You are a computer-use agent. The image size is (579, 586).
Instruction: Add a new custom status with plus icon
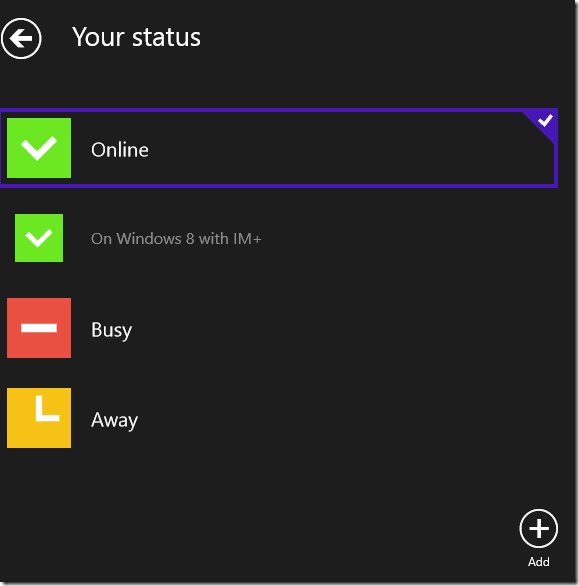click(538, 528)
